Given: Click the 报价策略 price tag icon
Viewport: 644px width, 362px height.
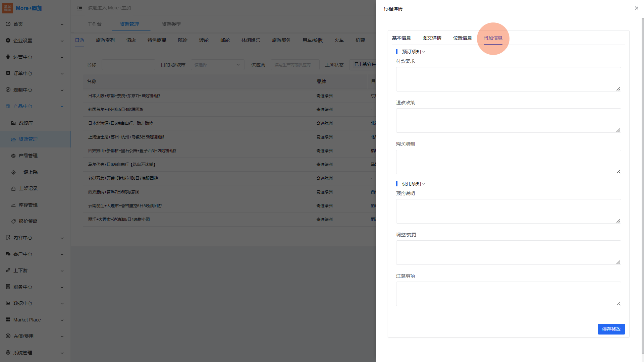Looking at the screenshot, I should tap(13, 222).
